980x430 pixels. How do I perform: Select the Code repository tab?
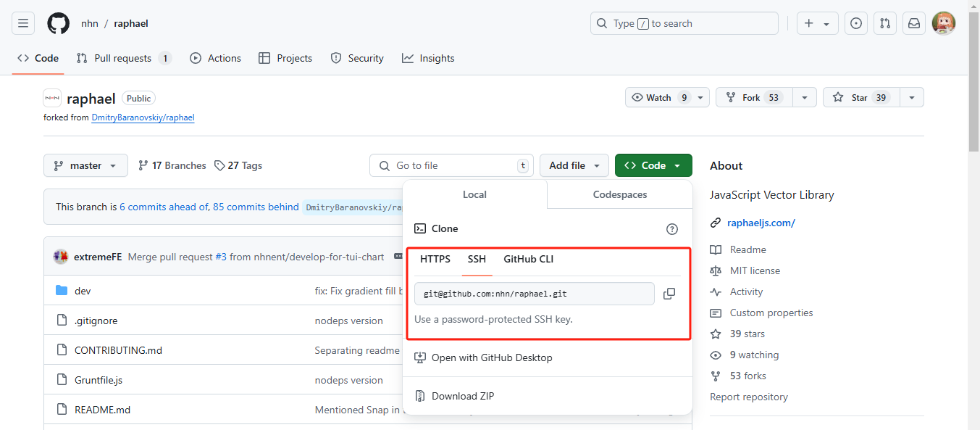pyautogui.click(x=38, y=58)
